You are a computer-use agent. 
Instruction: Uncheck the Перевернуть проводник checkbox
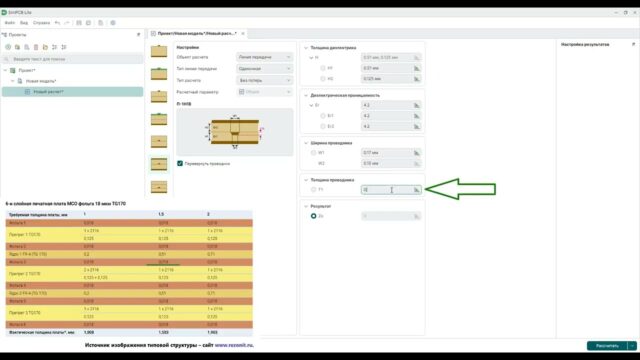(180, 163)
